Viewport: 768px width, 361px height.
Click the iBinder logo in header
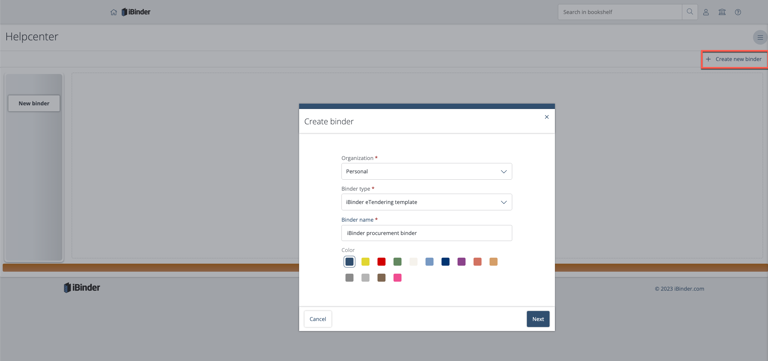click(136, 12)
